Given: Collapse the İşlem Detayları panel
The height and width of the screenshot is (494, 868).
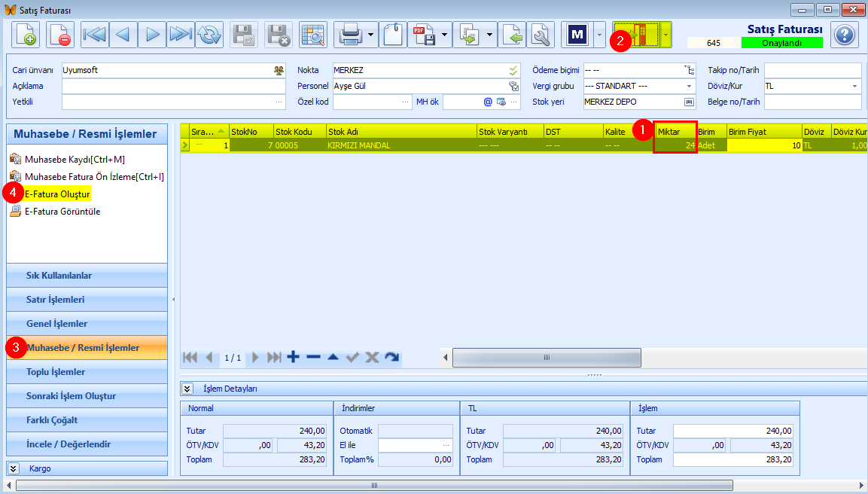Looking at the screenshot, I should tap(187, 389).
